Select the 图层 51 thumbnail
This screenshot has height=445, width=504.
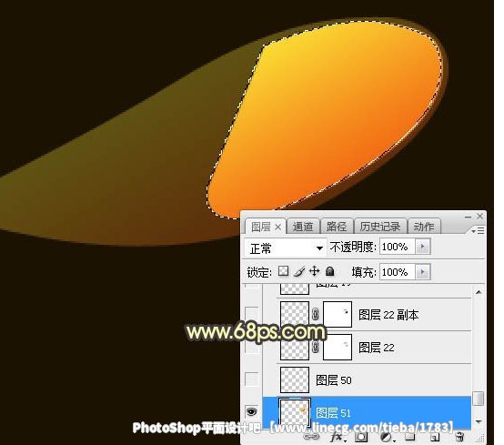click(x=295, y=412)
